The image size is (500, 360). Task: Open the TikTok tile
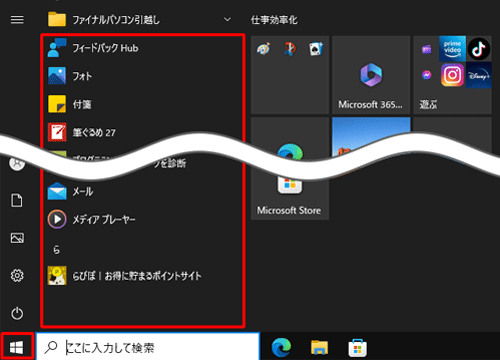[479, 49]
